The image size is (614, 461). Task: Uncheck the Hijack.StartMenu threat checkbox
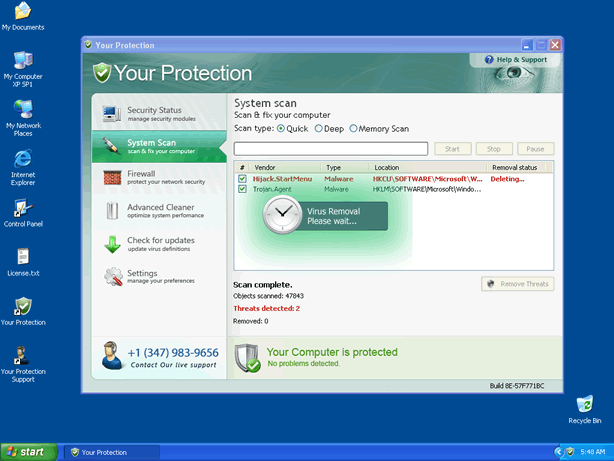242,179
